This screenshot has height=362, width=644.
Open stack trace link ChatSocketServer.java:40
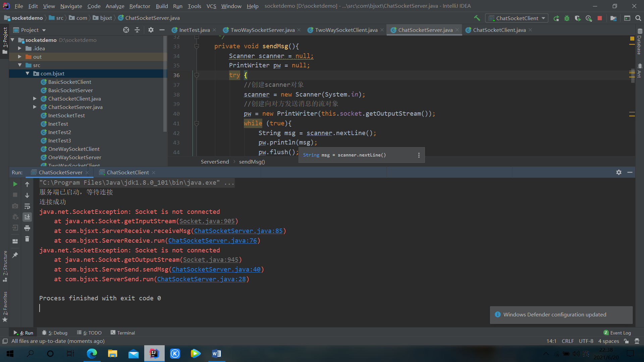(x=216, y=269)
